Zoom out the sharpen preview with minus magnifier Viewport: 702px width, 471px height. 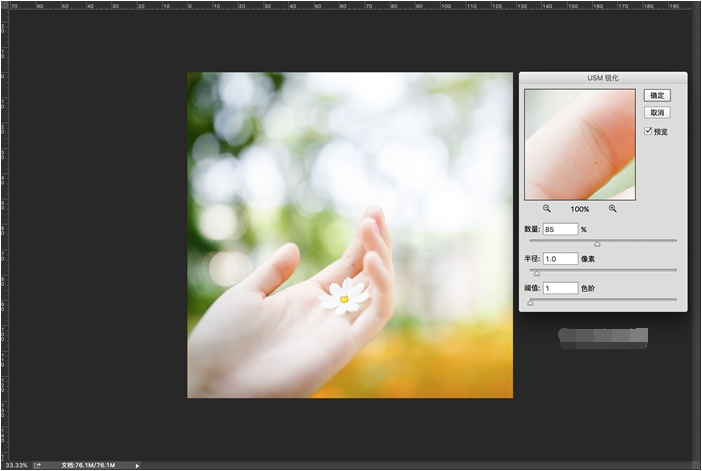pos(547,209)
